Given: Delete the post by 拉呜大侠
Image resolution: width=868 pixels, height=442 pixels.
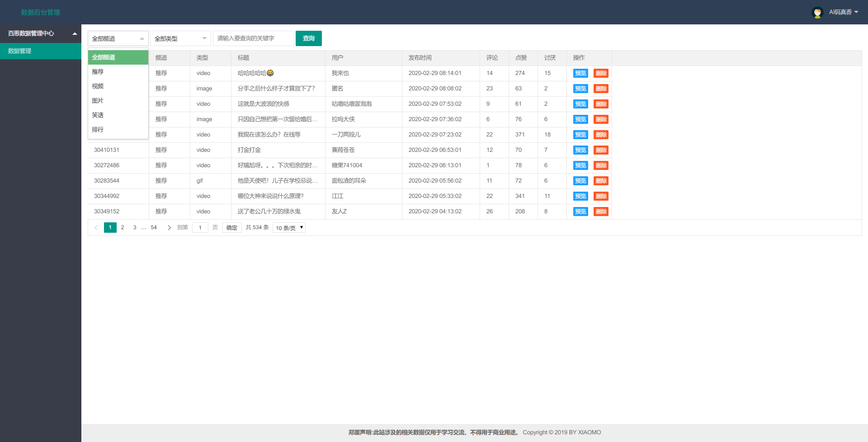Looking at the screenshot, I should click(601, 119).
